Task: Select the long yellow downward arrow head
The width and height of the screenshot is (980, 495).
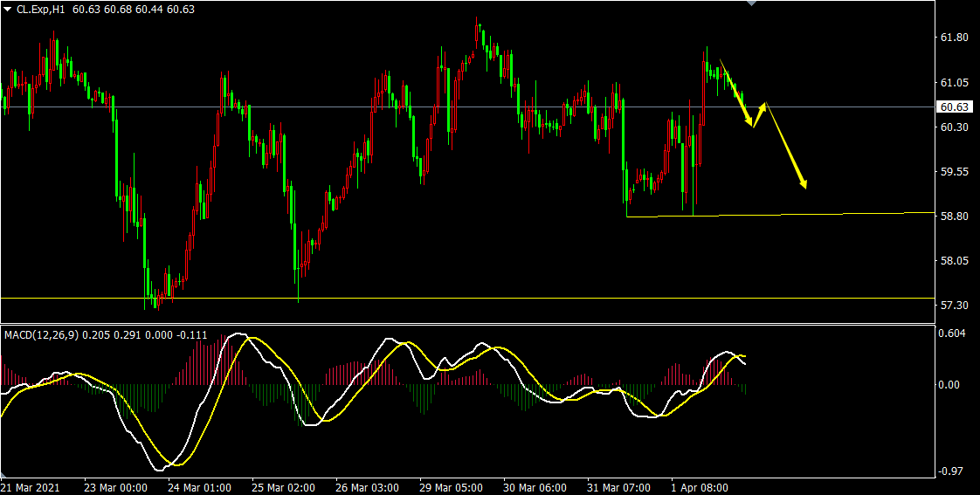Action: pos(803,183)
